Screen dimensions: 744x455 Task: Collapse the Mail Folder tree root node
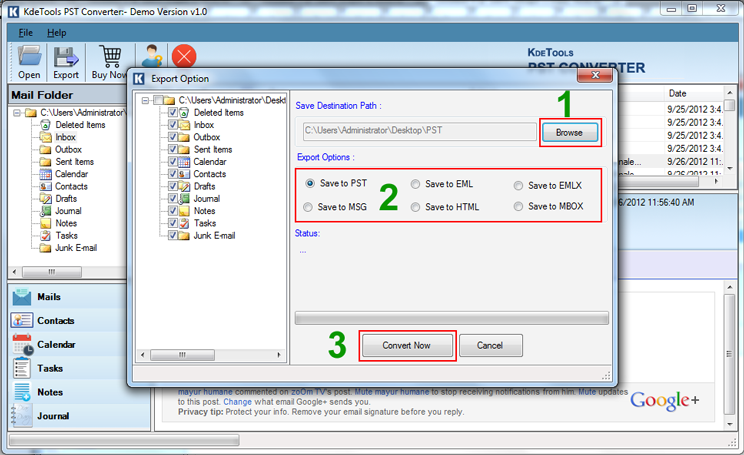[18, 113]
